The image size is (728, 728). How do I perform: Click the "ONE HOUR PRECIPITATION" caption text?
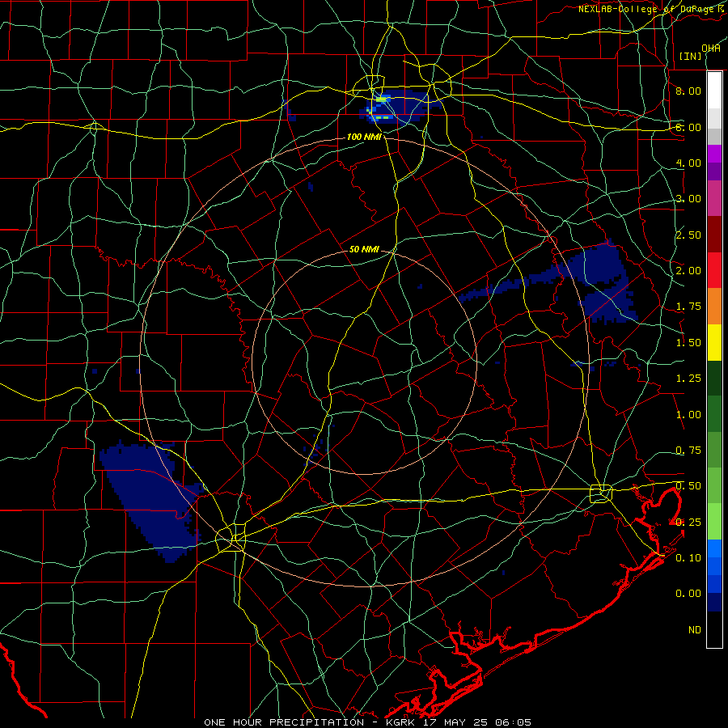click(284, 722)
